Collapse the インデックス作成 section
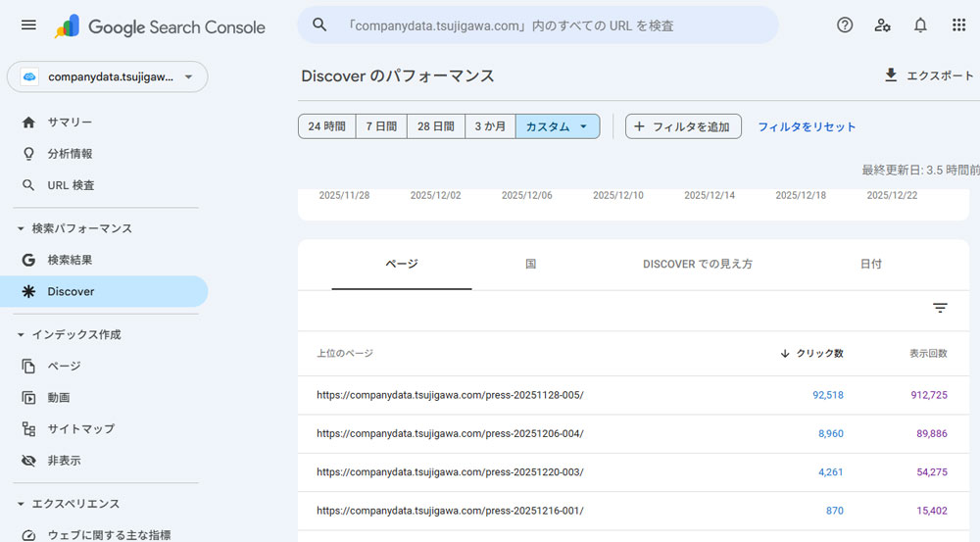This screenshot has height=542, width=980. click(21, 335)
